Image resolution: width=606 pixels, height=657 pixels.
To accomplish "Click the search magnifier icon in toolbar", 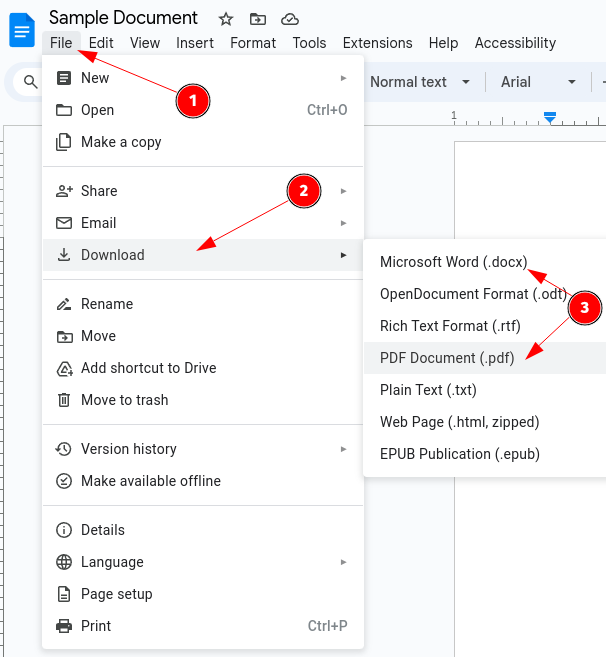I will (x=30, y=82).
